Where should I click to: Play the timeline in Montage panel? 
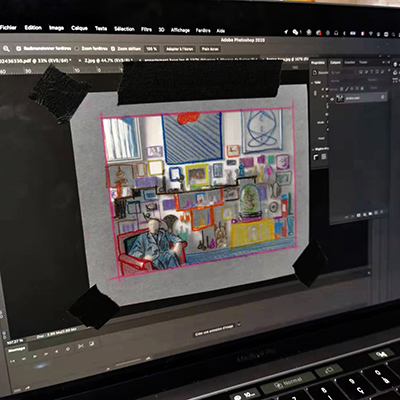click(35, 356)
